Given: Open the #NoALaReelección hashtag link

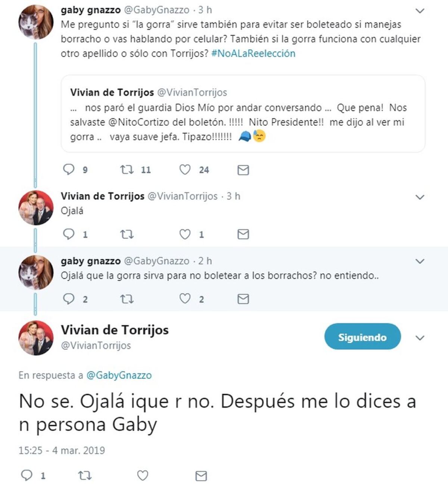Looking at the screenshot, I should [253, 53].
